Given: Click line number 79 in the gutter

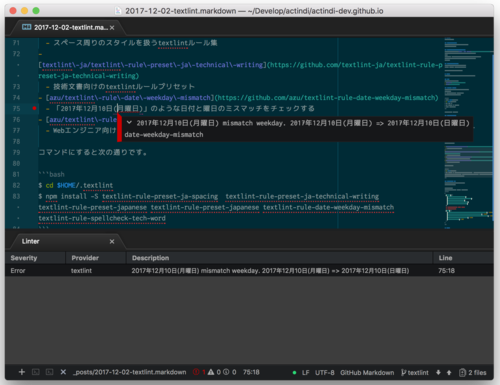Looking at the screenshot, I should (x=16, y=152).
